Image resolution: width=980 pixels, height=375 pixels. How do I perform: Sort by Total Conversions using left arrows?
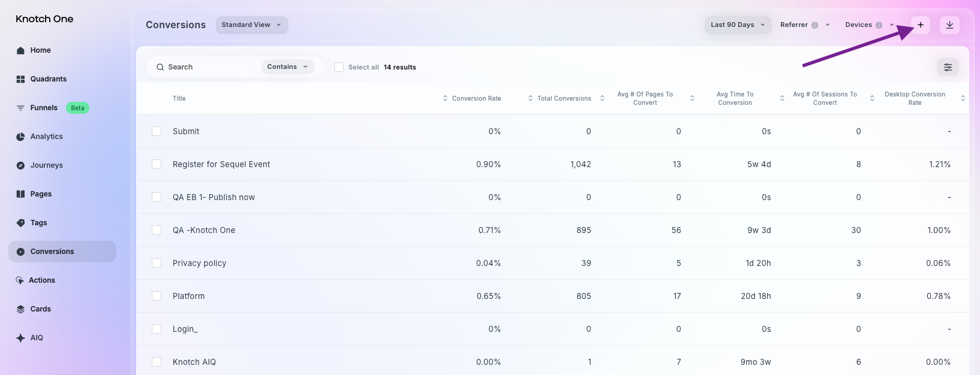tap(530, 98)
